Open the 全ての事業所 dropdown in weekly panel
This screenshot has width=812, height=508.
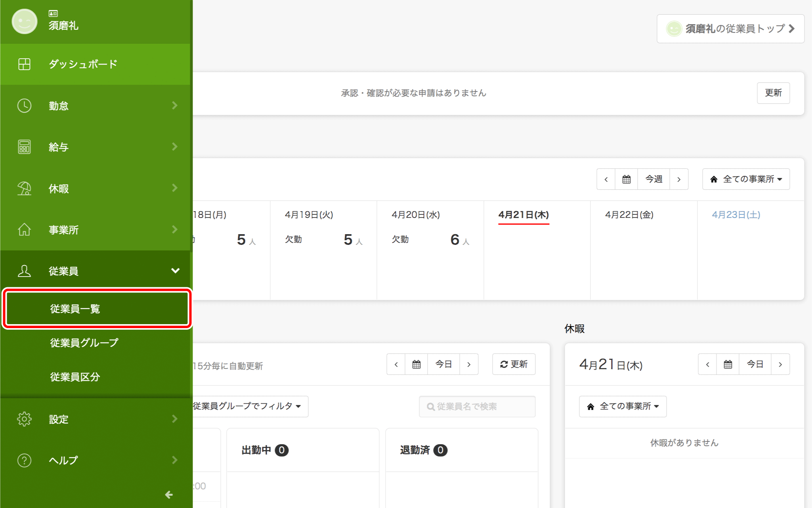[746, 179]
